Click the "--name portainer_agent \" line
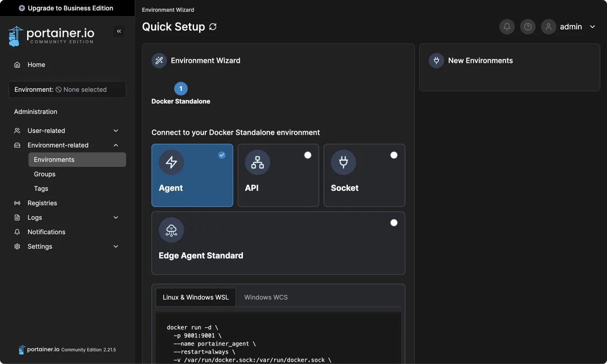 click(x=215, y=344)
